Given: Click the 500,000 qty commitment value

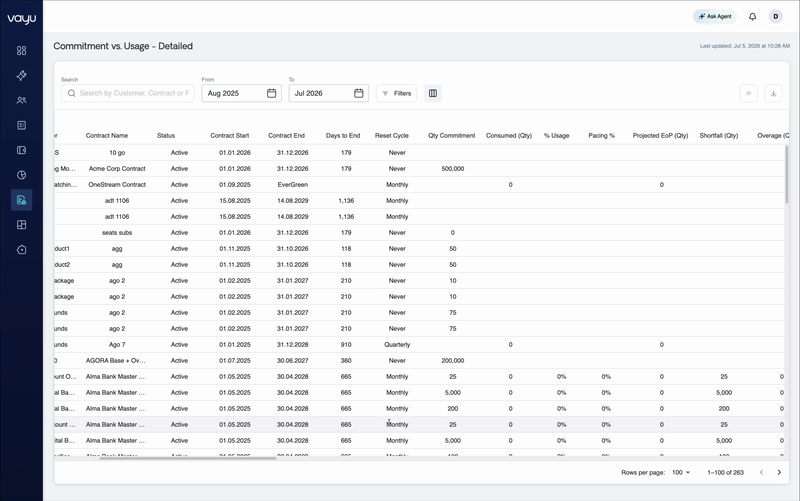Looking at the screenshot, I should 453,168.
